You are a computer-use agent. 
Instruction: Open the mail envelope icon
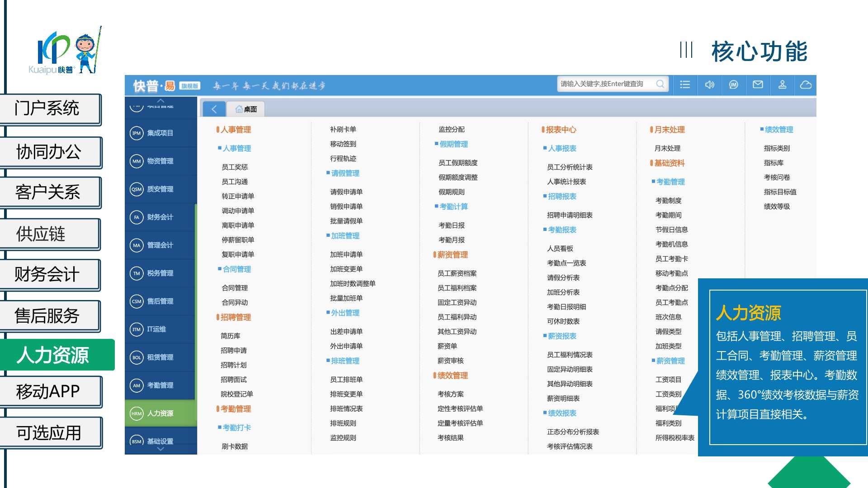pyautogui.click(x=758, y=84)
